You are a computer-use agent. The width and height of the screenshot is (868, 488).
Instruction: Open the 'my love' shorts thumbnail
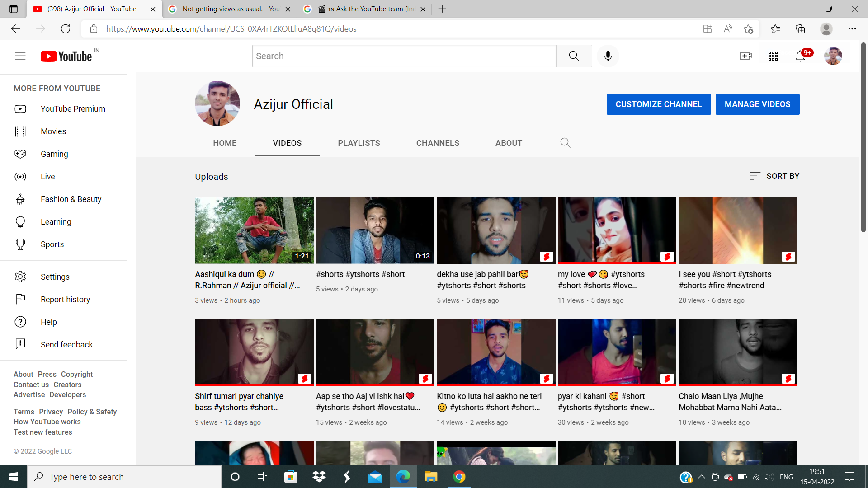coord(617,230)
